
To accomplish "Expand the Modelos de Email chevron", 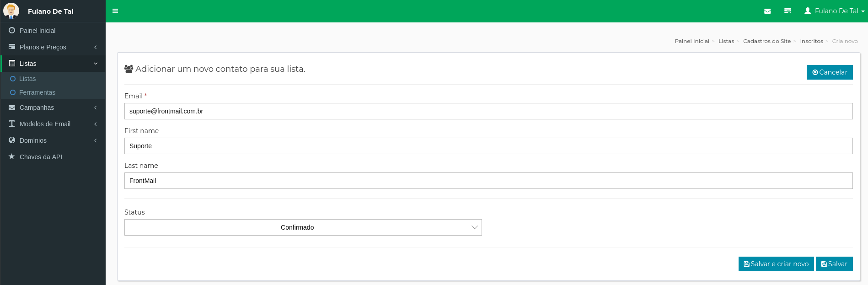I will [96, 124].
